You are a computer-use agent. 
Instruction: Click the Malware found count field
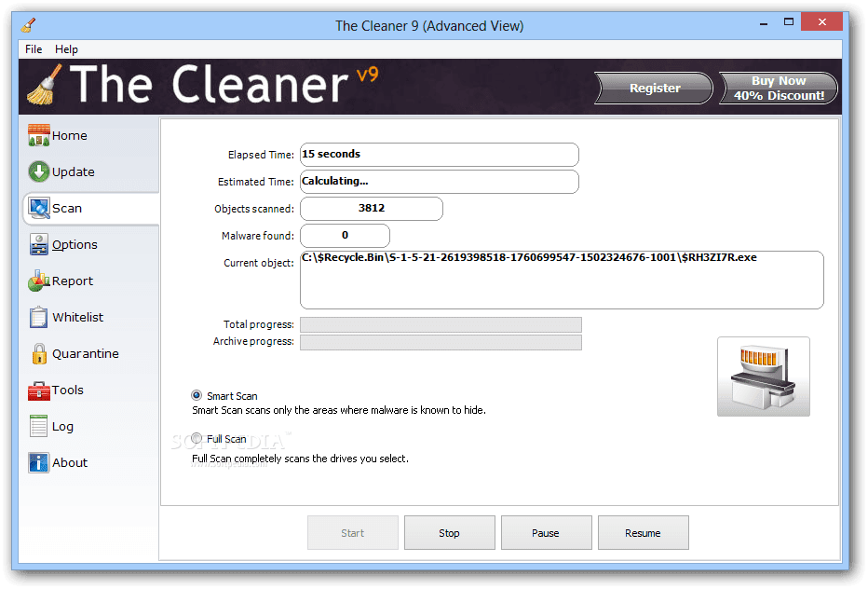pos(345,236)
